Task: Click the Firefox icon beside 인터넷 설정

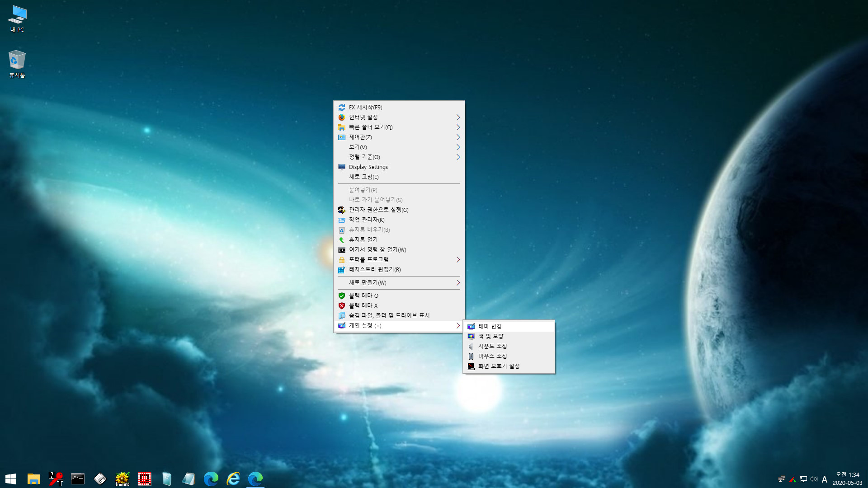Action: tap(342, 117)
